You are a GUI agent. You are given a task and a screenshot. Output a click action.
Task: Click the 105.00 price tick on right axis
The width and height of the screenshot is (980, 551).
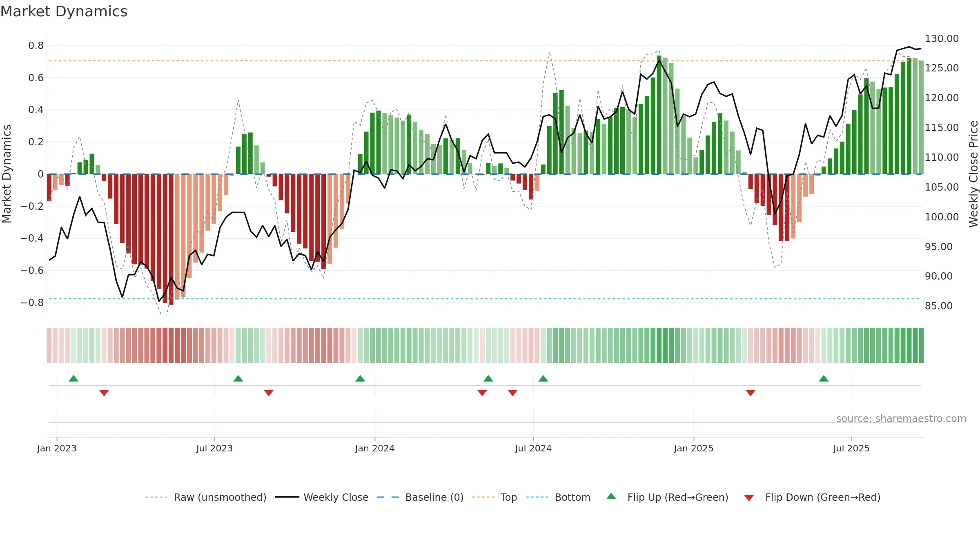(942, 187)
